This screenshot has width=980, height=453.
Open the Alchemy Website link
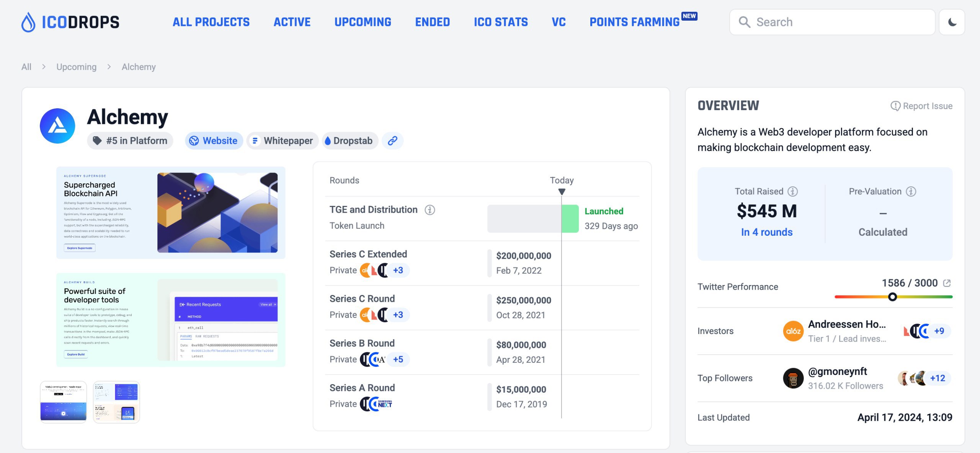coord(214,141)
